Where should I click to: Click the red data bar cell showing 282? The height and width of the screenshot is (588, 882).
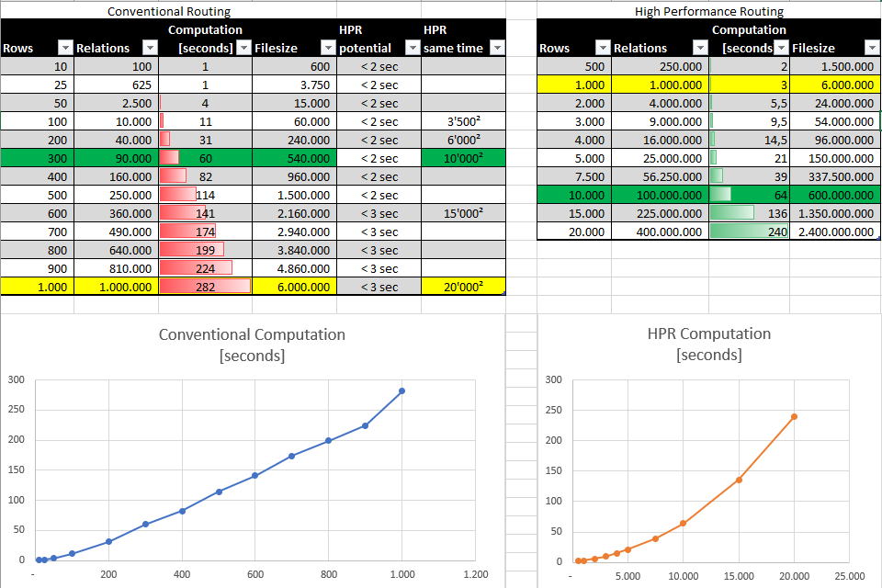click(205, 287)
